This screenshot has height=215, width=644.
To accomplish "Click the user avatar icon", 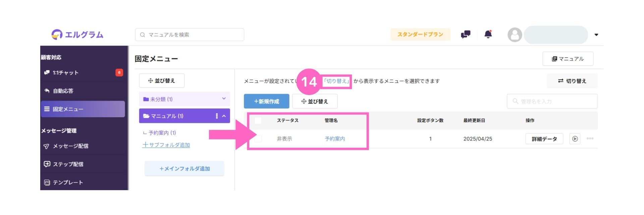I will [515, 35].
